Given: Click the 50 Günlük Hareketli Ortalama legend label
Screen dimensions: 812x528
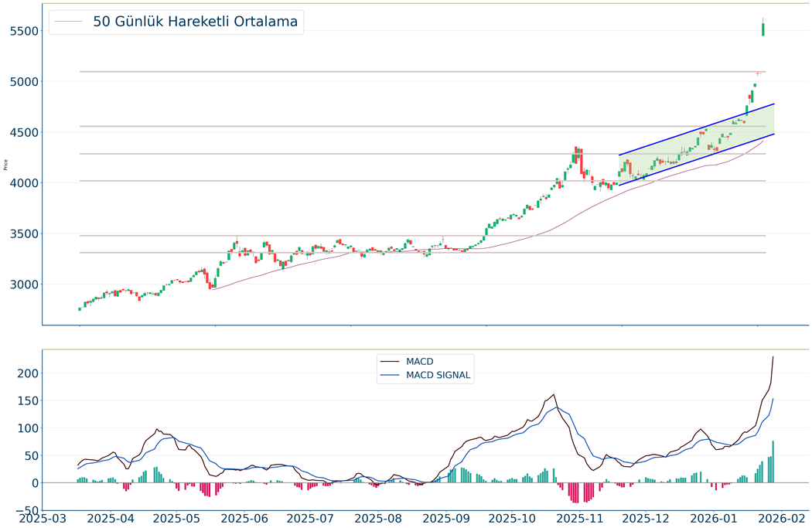Looking at the screenshot, I should (x=195, y=22).
